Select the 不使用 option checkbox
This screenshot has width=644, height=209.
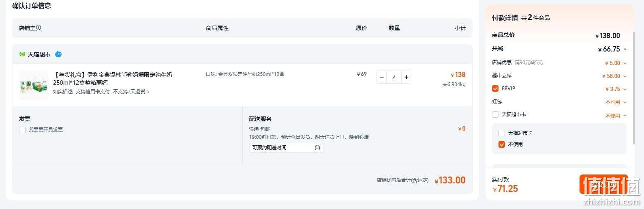(501, 144)
